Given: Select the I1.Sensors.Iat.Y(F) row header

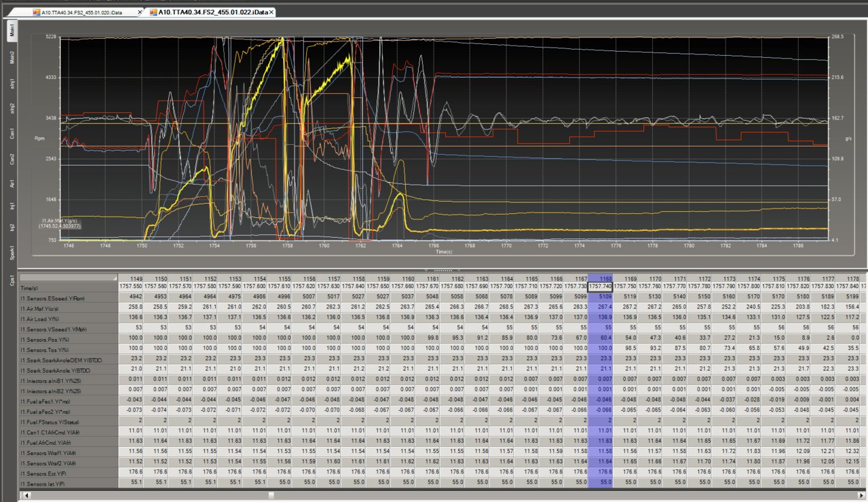Looking at the screenshot, I should pos(70,482).
